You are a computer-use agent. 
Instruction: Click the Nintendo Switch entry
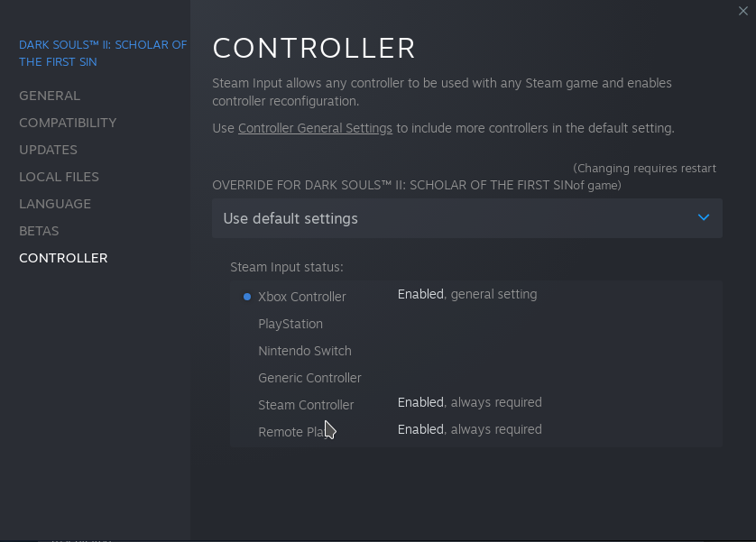(304, 351)
